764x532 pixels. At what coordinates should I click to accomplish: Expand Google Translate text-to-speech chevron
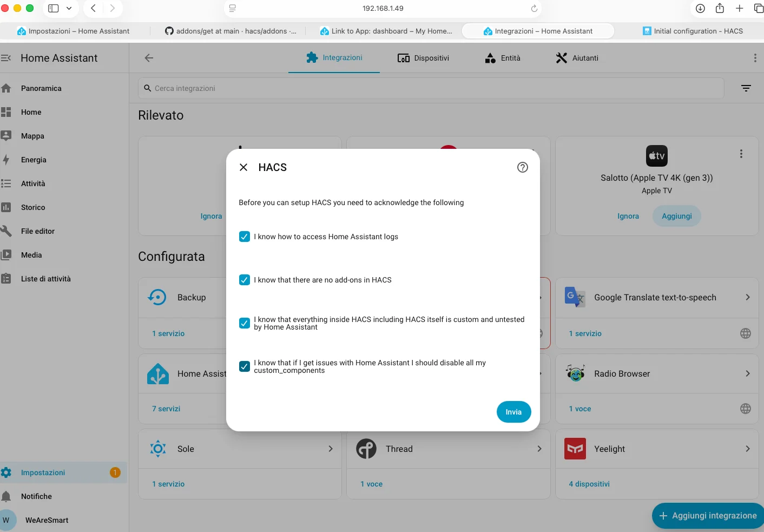point(748,297)
